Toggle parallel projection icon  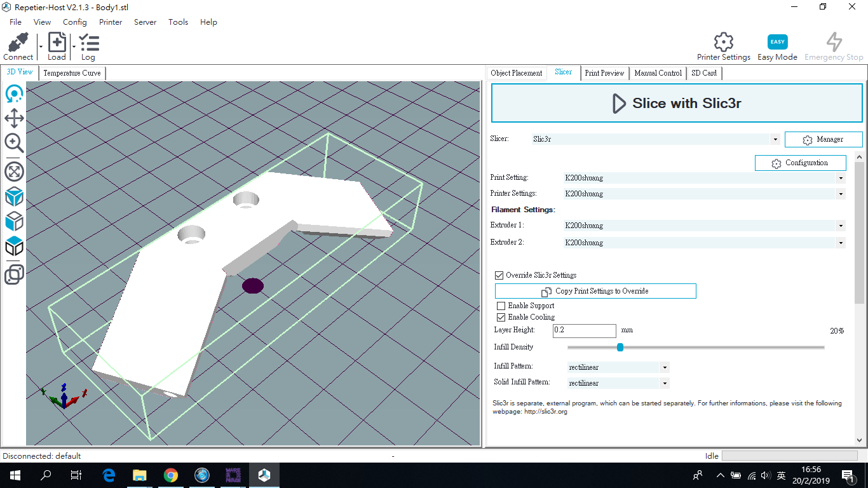tap(14, 274)
